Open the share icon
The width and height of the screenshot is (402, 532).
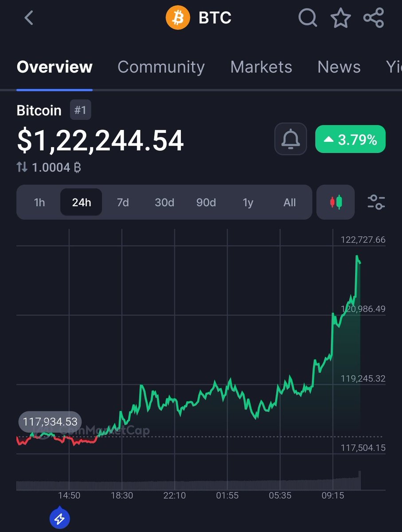coord(374,18)
